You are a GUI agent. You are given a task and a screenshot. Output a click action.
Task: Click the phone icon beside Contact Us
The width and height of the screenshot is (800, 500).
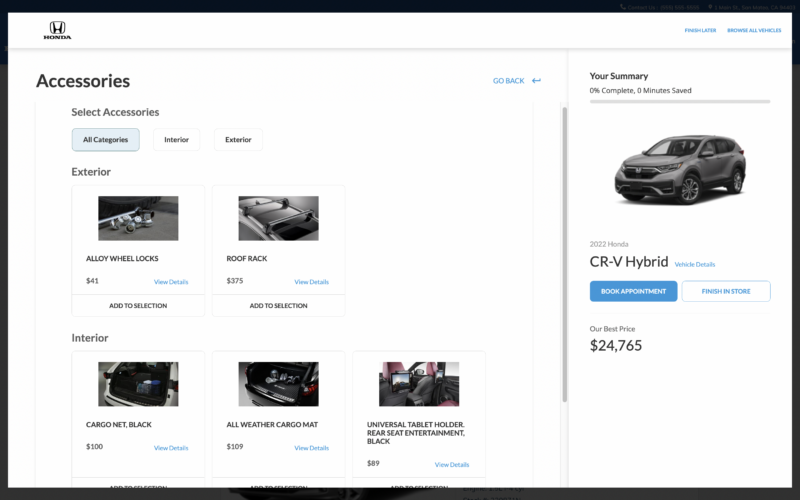click(x=622, y=7)
